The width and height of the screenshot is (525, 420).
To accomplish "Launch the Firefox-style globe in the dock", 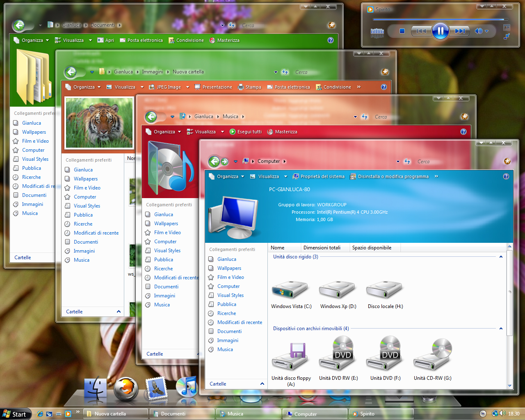I will (x=126, y=388).
